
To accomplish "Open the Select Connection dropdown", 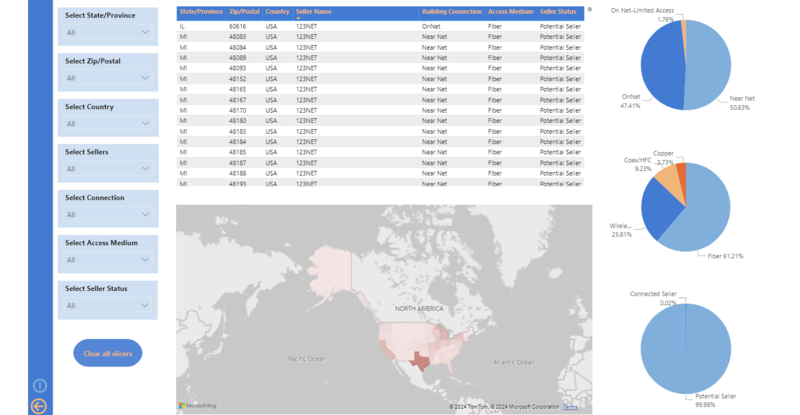I will coord(107,215).
